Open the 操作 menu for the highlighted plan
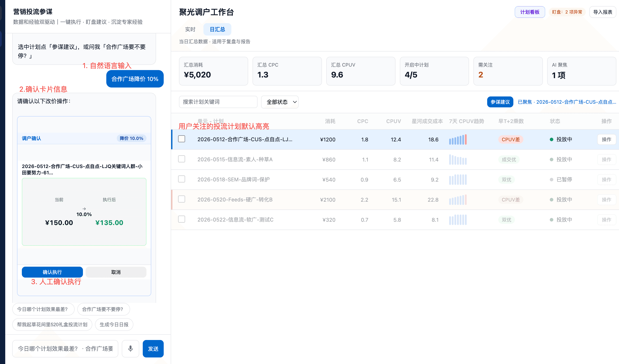The image size is (619, 364). pyautogui.click(x=607, y=139)
